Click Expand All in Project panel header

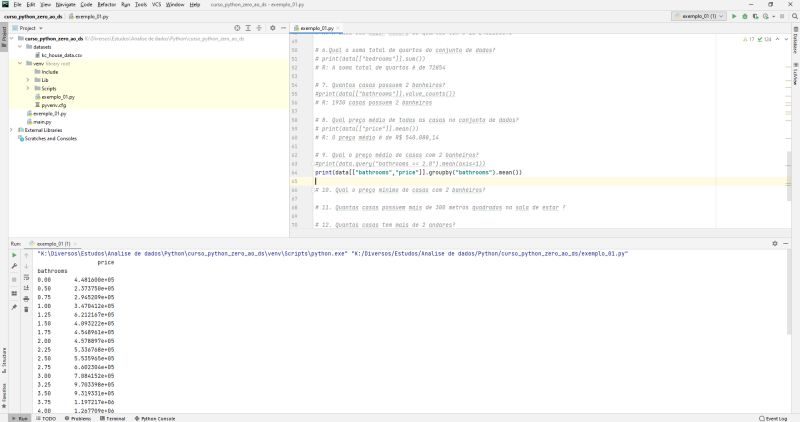248,28
